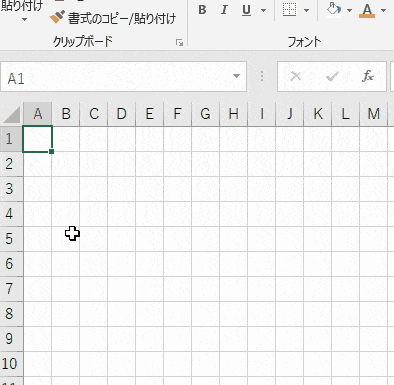The image size is (394, 385).
Task: Click the formula bar enter checkmark
Action: (x=332, y=77)
